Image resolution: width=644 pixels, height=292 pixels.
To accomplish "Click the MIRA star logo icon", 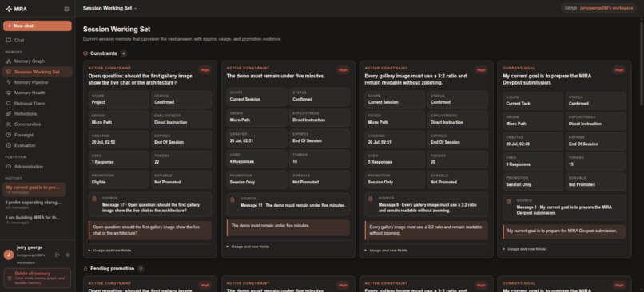I will click(x=9, y=9).
